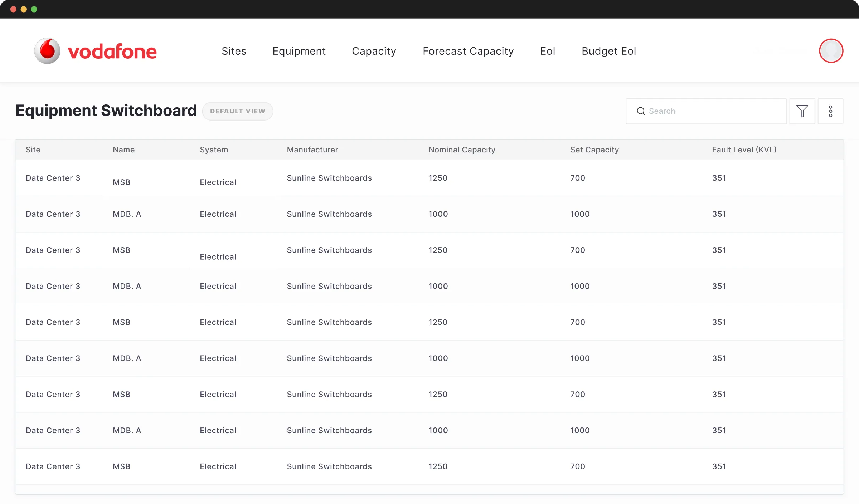
Task: Open the Budget EoI tab
Action: coord(608,51)
